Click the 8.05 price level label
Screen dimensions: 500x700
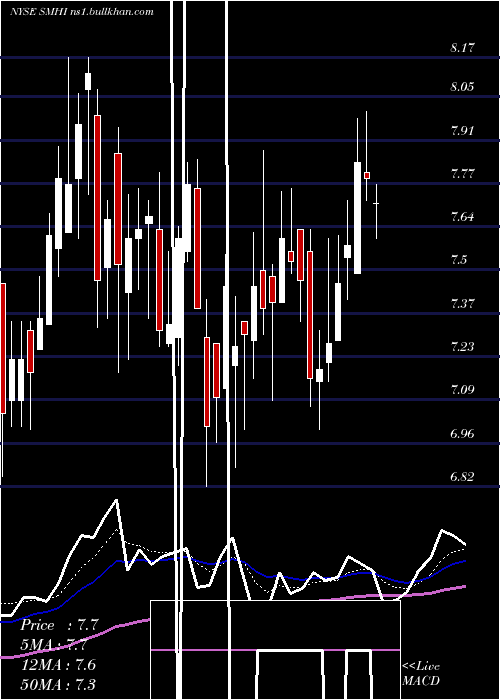click(x=462, y=87)
